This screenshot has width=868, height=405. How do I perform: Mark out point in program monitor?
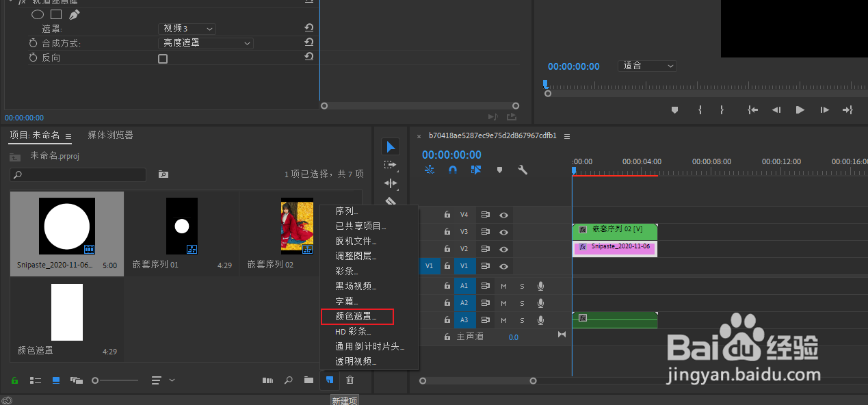tap(722, 109)
